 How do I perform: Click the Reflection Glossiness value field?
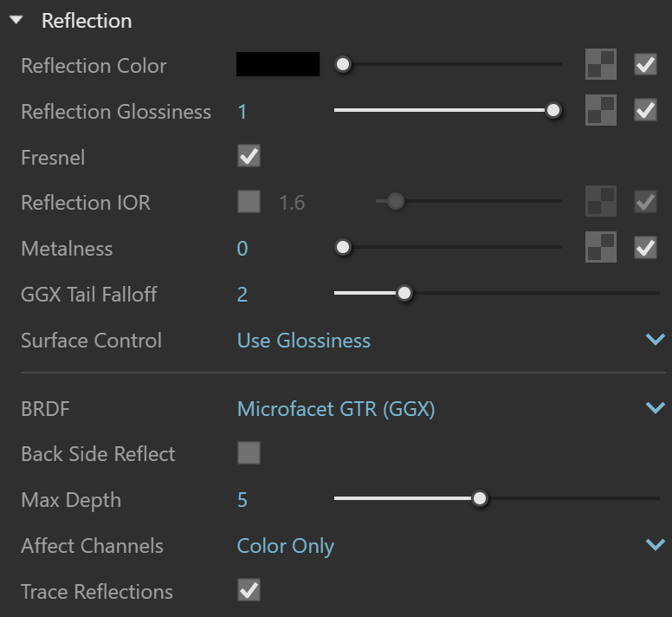coord(242,112)
